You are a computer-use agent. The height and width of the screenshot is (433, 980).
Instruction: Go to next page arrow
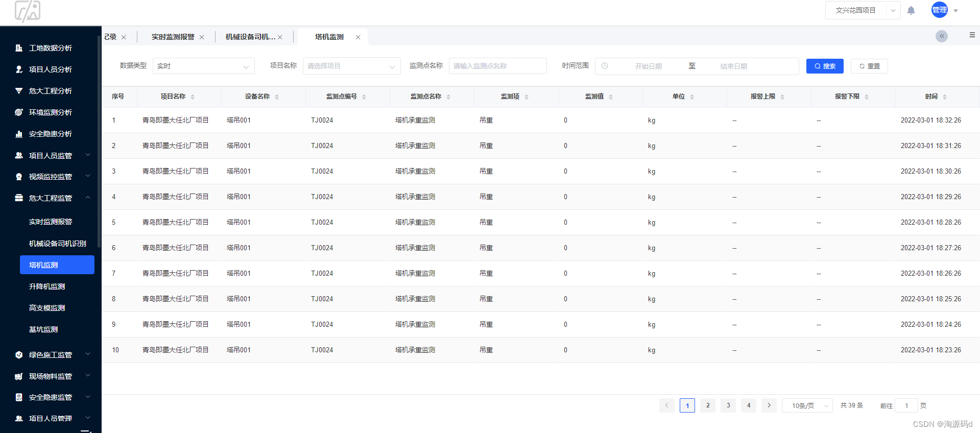pyautogui.click(x=769, y=405)
